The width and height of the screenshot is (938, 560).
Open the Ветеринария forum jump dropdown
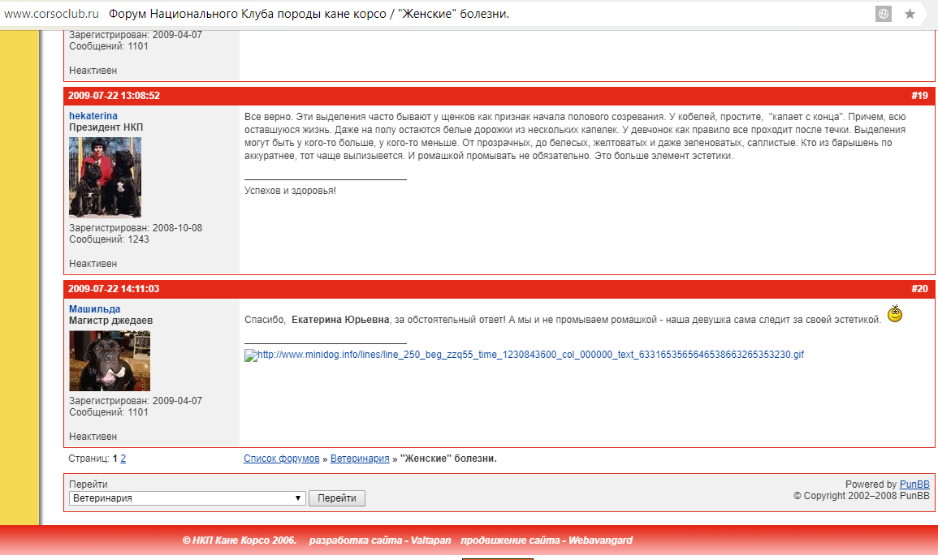click(x=188, y=498)
